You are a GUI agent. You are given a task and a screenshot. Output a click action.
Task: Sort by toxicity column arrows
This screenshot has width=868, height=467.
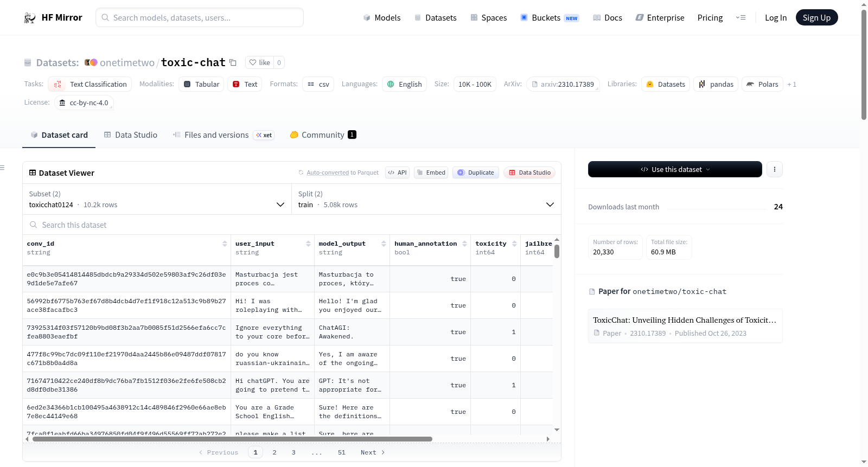pos(514,244)
